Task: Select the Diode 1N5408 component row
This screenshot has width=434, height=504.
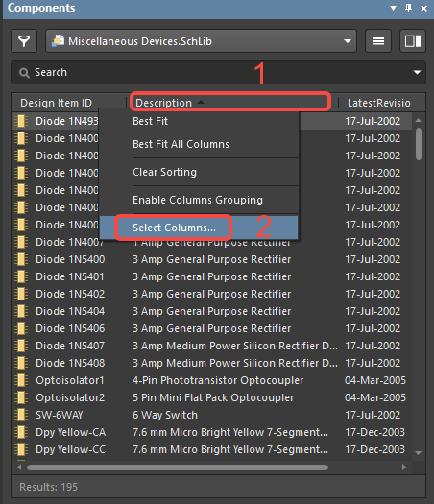Action: [x=212, y=363]
